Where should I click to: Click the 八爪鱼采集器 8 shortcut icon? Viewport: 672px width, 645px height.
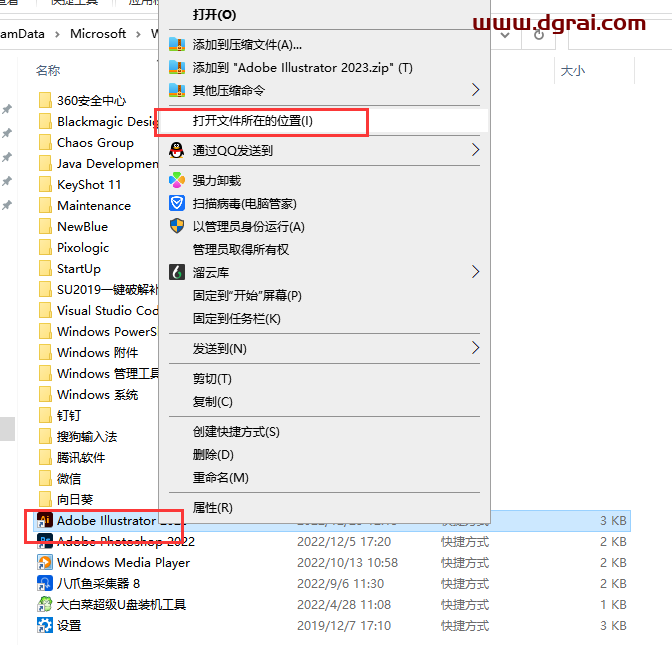coord(44,583)
